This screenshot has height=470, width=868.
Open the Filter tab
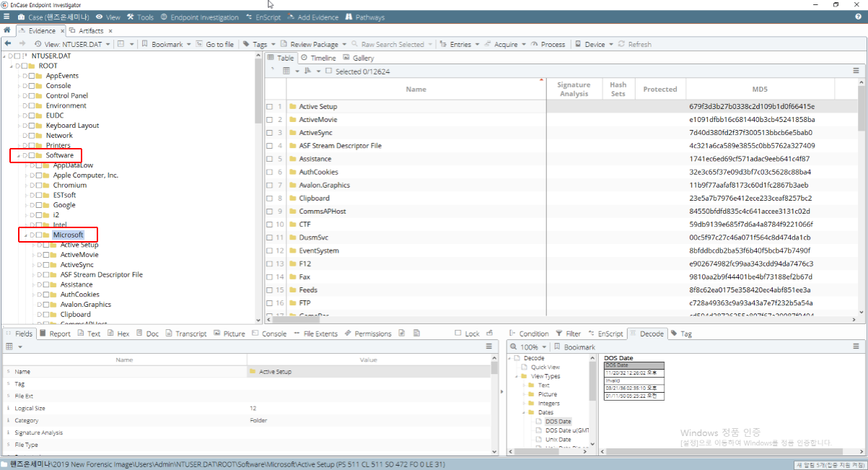point(569,334)
